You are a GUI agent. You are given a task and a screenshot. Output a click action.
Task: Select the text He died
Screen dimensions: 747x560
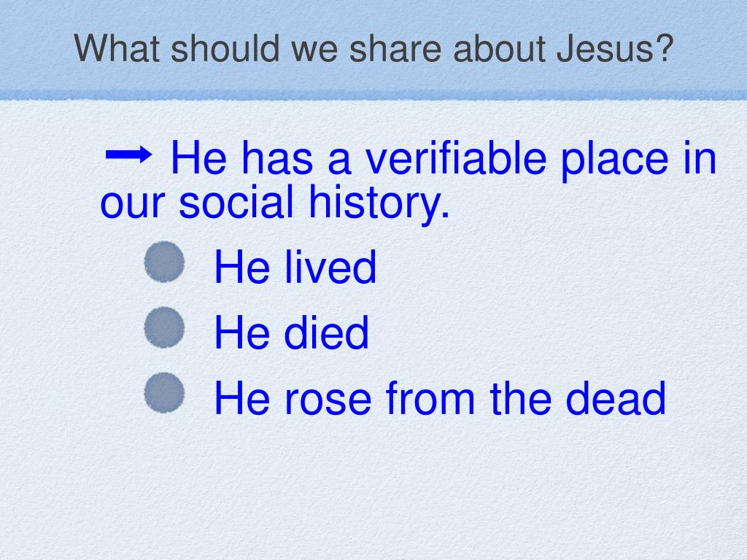pyautogui.click(x=292, y=332)
